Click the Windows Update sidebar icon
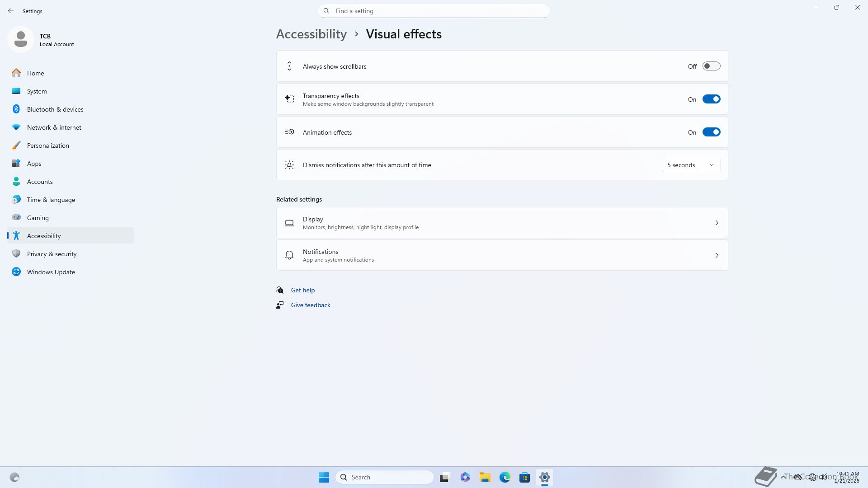The width and height of the screenshot is (868, 488). point(16,272)
